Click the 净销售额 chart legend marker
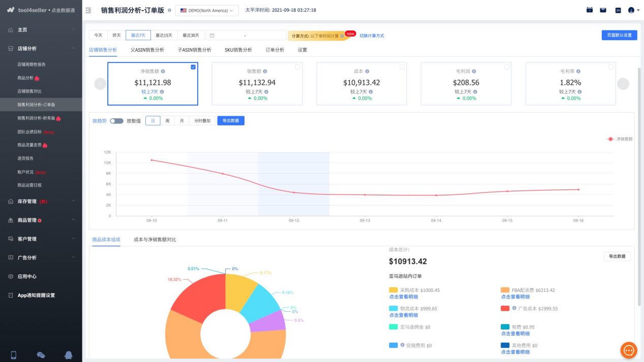 610,139
